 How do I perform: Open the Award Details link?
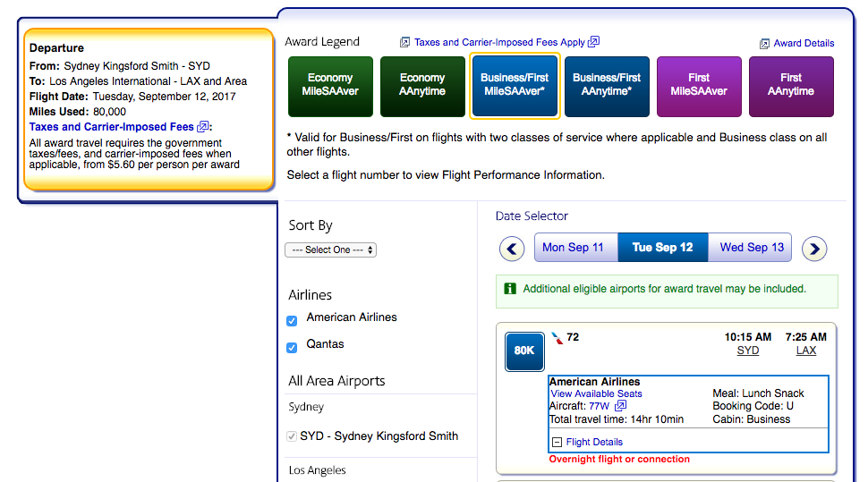click(804, 43)
